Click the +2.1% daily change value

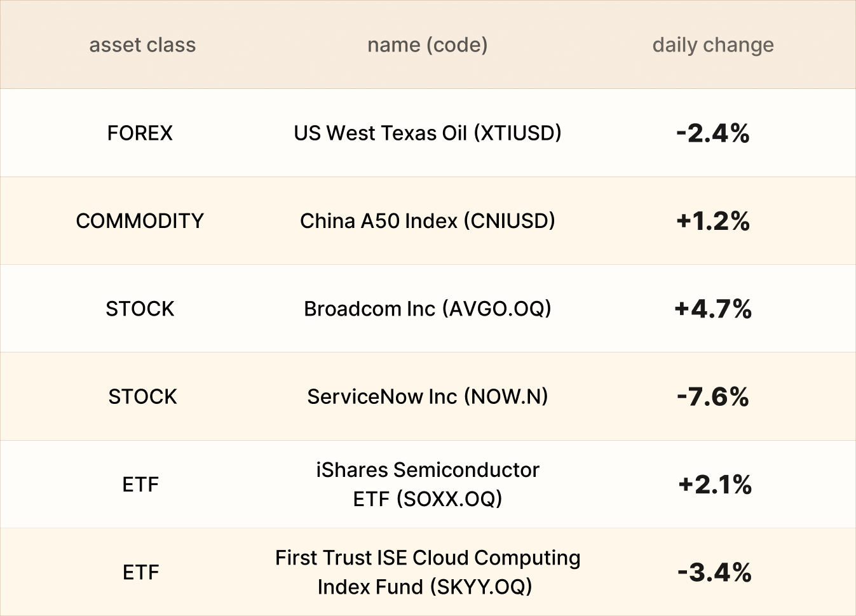[715, 485]
